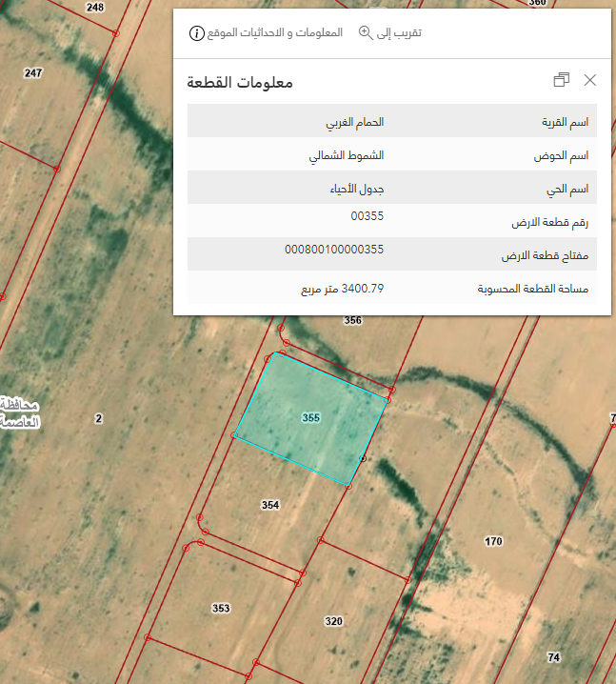Screen dimensions: 616x684
Task: Click the اسم الحوض field label
Action: (561, 155)
